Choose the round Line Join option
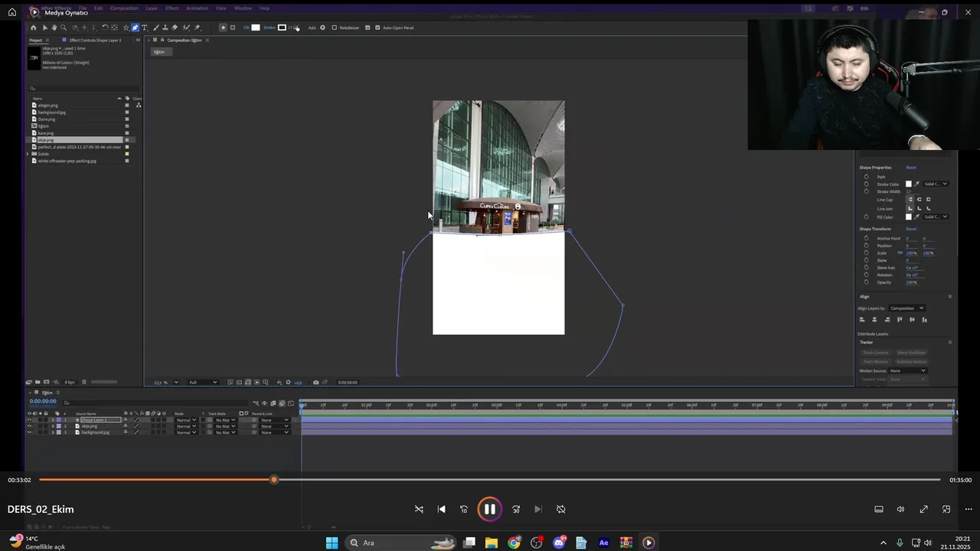980x551 pixels. 919,208
